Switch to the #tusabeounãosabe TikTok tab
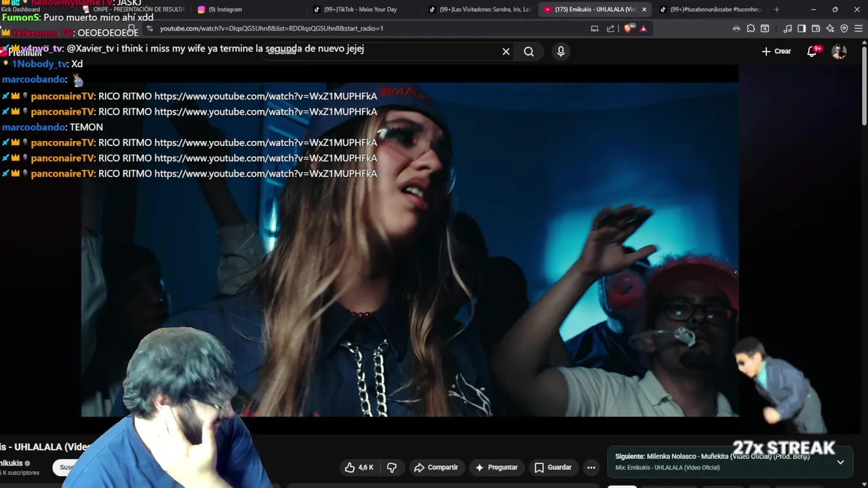Screen dimensions: 868x488 [711, 9]
